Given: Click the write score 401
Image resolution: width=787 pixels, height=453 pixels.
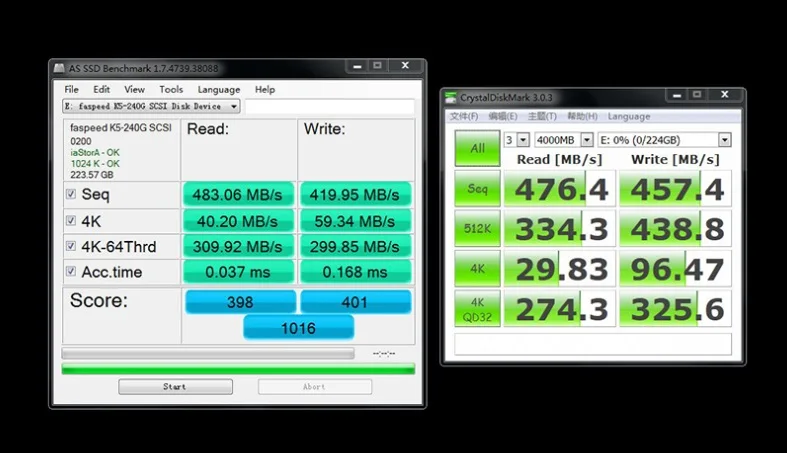Looking at the screenshot, I should coord(356,302).
